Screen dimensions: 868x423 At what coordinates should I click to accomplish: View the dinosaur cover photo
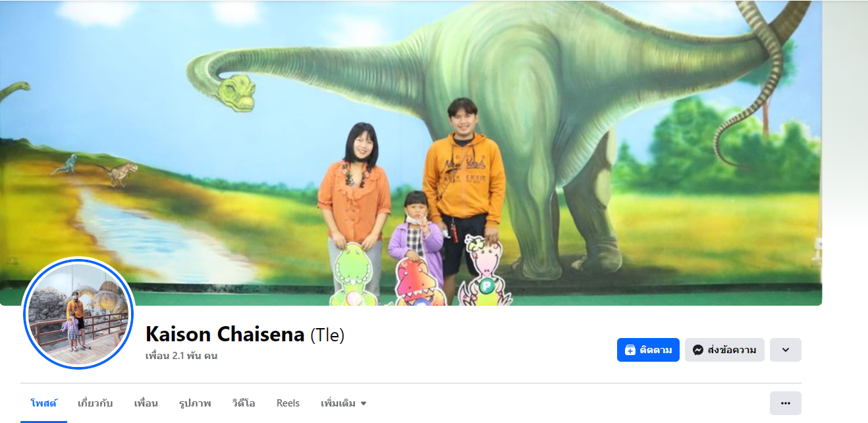(411, 153)
